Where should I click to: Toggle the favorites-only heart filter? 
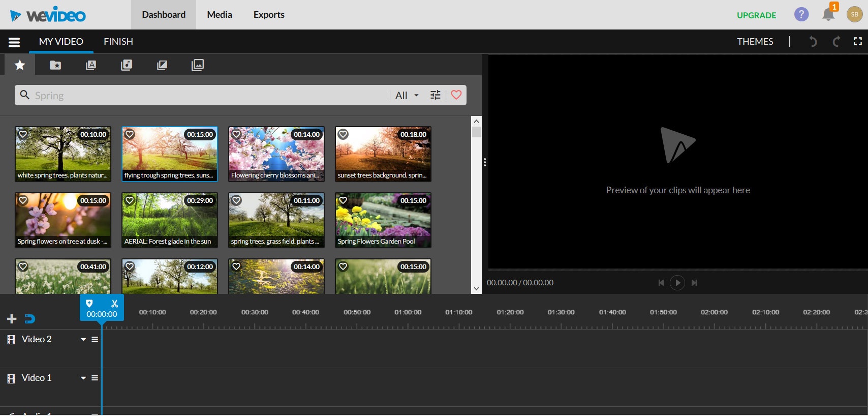[456, 95]
